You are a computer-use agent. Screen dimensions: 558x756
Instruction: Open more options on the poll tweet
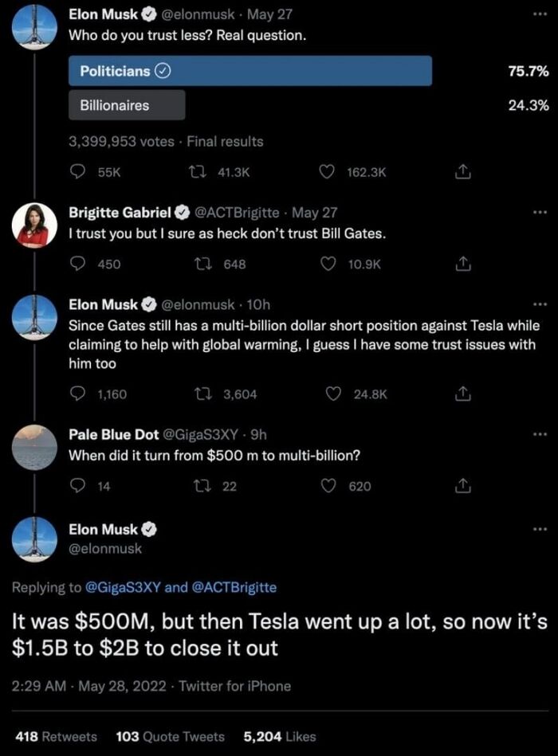point(541,15)
